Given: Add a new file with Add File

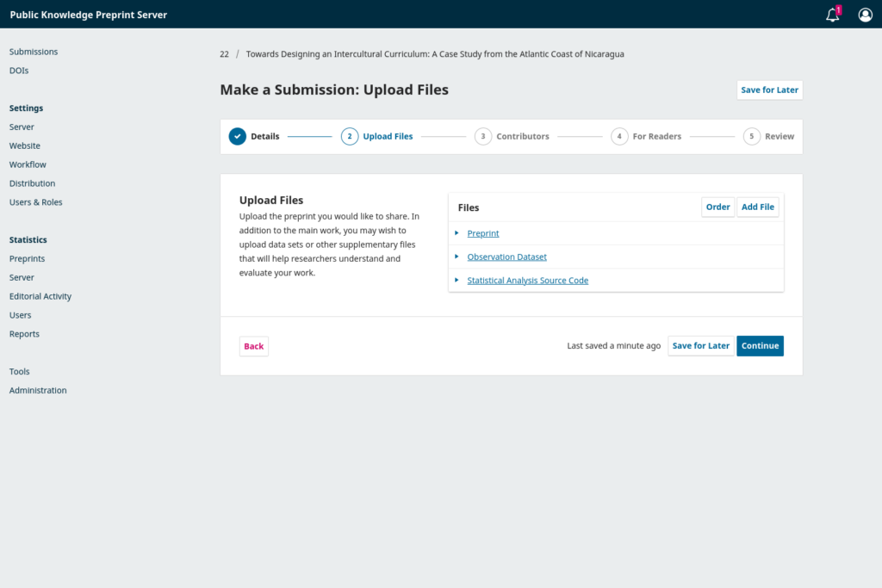Looking at the screenshot, I should point(757,207).
